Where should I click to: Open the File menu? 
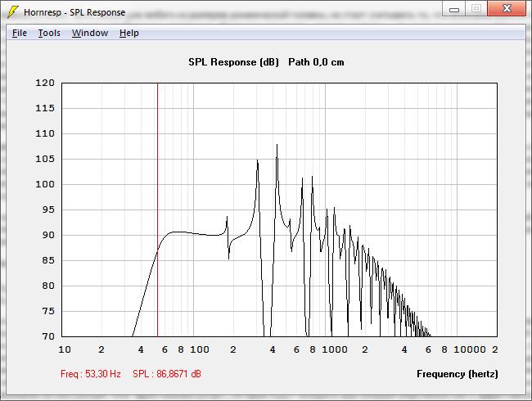pos(20,33)
